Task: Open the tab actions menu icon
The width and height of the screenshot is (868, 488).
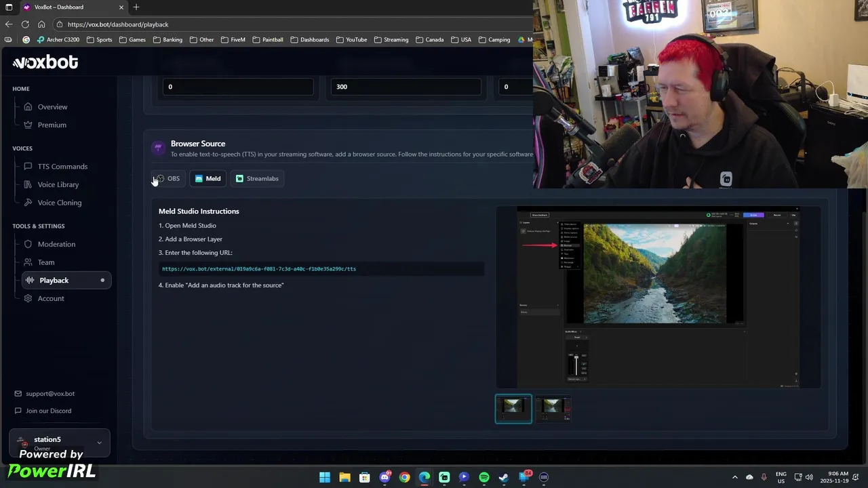Action: [x=9, y=7]
